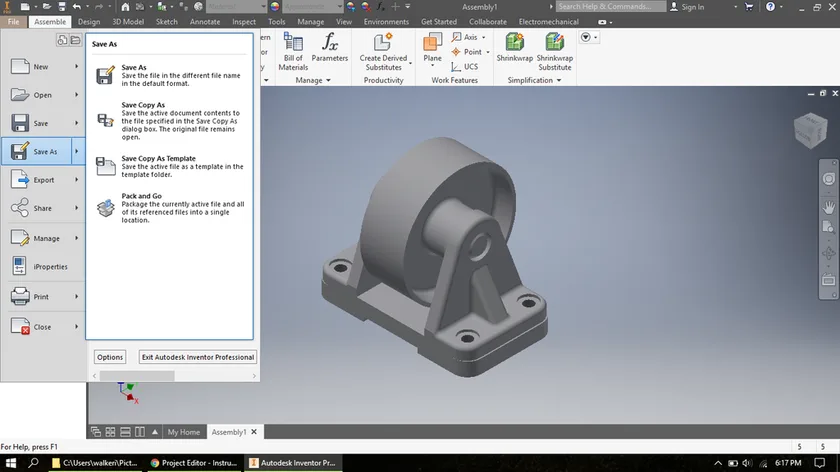
Task: Click the ViewCube in the viewport
Action: [810, 130]
